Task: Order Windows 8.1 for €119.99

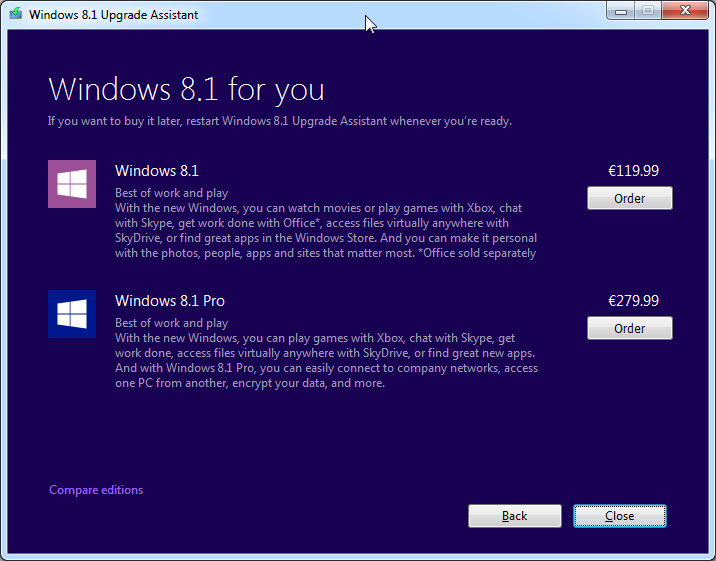Action: [630, 198]
